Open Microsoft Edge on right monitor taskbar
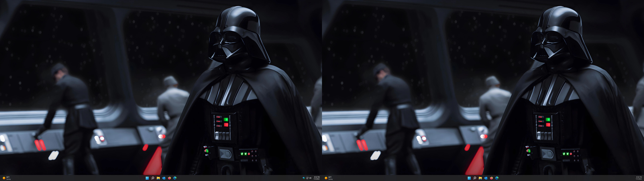Image resolution: width=644 pixels, height=181 pixels. (497, 178)
